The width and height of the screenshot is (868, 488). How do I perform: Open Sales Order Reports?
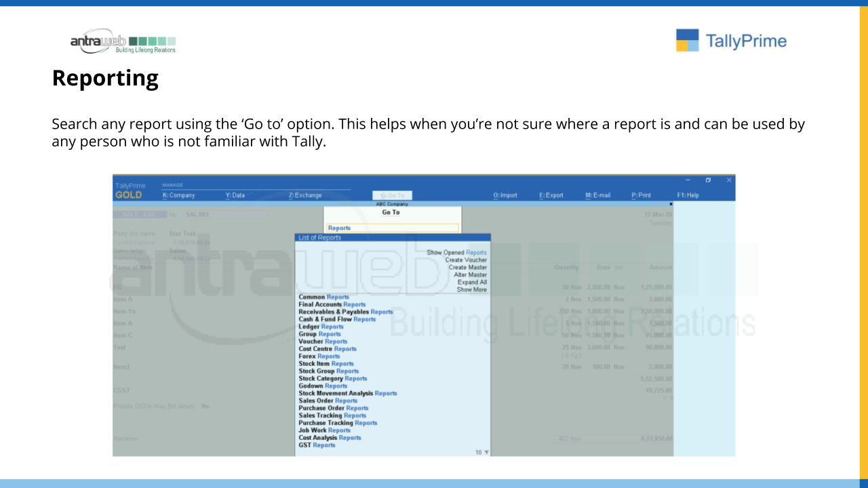pyautogui.click(x=328, y=401)
